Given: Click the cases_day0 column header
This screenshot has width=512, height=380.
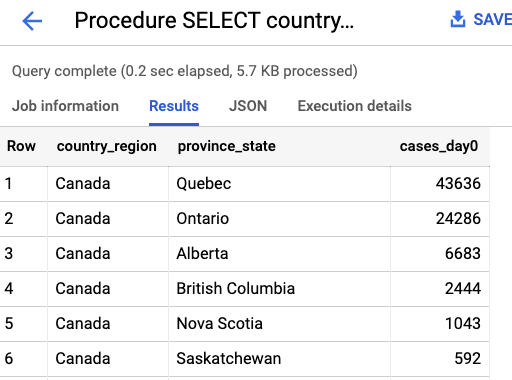Looking at the screenshot, I should click(439, 146).
